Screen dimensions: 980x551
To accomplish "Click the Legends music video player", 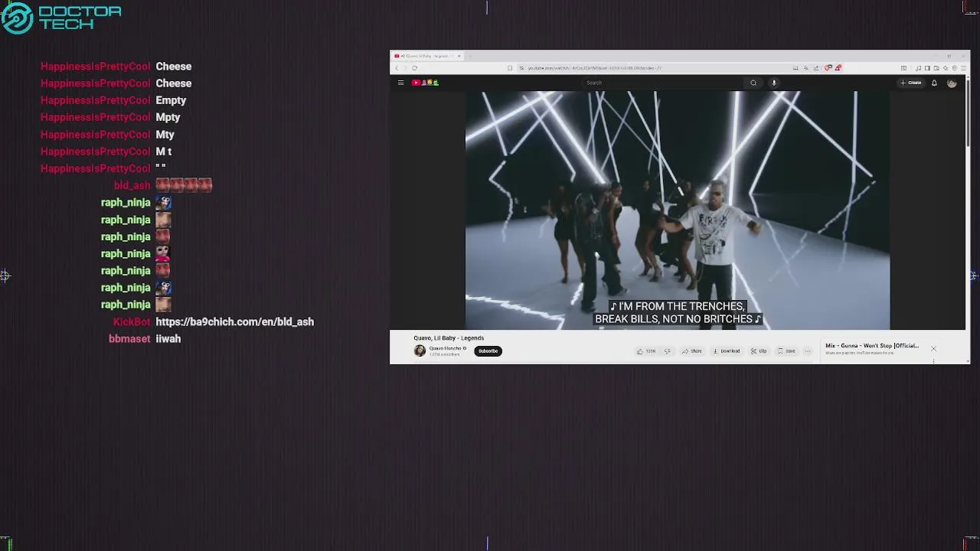I will pos(678,210).
